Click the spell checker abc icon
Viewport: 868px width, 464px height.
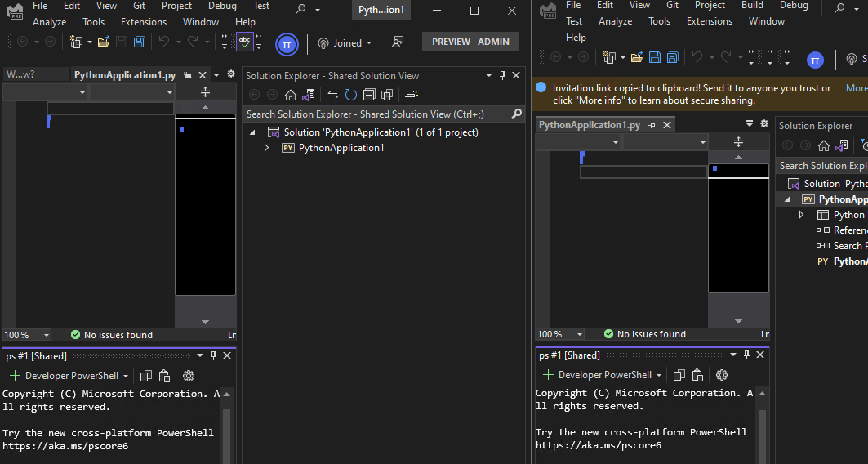pyautogui.click(x=245, y=42)
